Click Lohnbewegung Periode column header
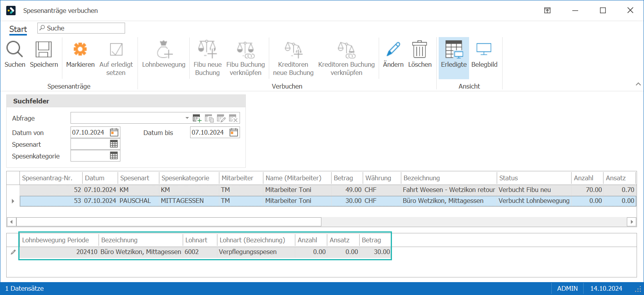This screenshot has height=295, width=644. [59, 240]
